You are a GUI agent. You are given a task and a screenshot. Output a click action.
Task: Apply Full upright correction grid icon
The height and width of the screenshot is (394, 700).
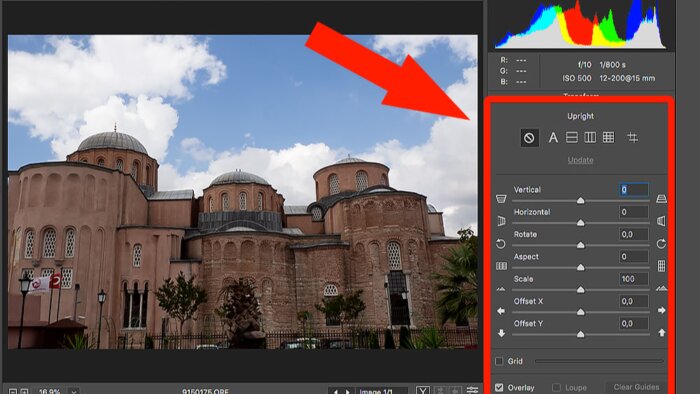click(x=608, y=137)
